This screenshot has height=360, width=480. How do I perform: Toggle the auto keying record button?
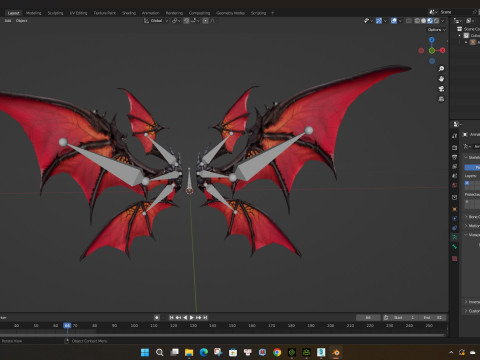157,318
